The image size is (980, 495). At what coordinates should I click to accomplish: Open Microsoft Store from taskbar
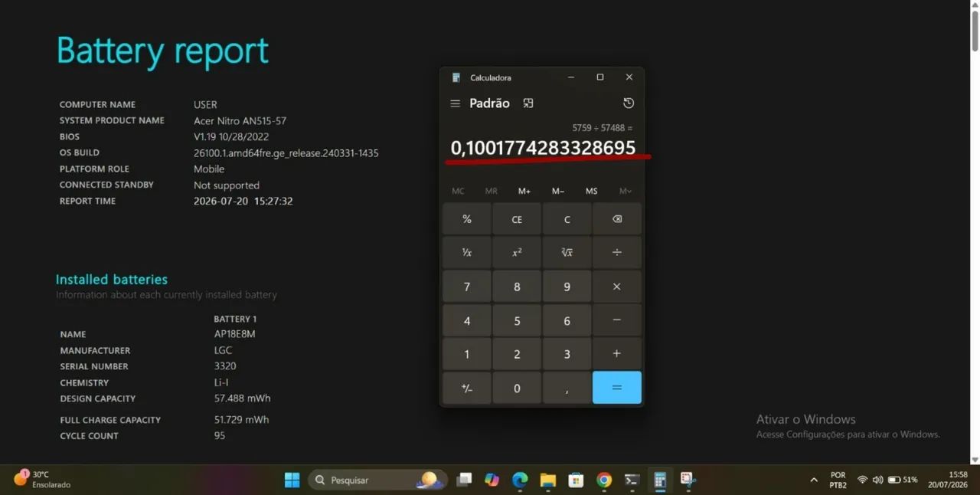tap(576, 480)
